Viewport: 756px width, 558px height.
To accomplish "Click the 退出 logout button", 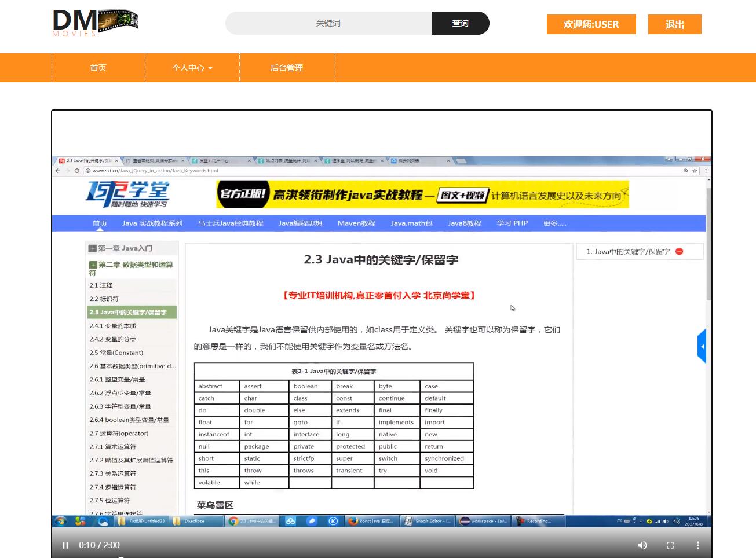I will pyautogui.click(x=674, y=24).
